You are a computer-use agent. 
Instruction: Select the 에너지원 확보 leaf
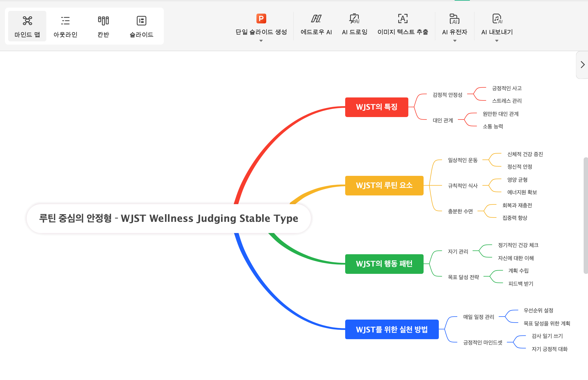coord(522,192)
